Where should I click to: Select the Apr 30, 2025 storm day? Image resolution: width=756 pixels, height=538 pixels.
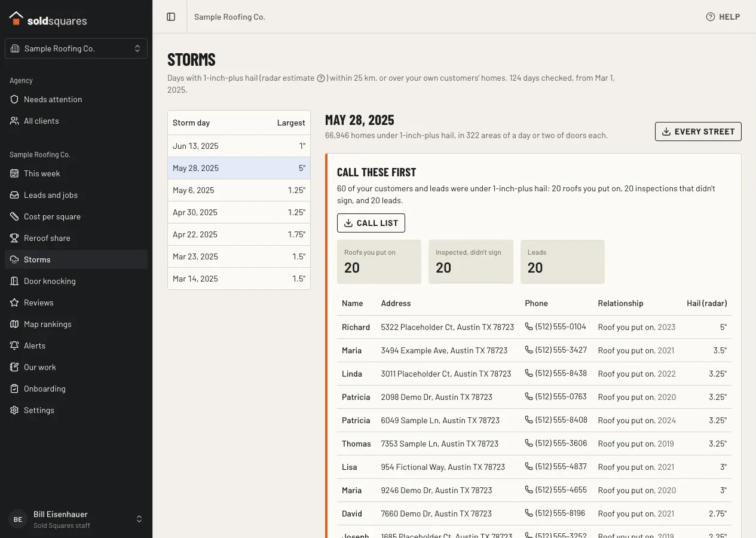point(239,212)
